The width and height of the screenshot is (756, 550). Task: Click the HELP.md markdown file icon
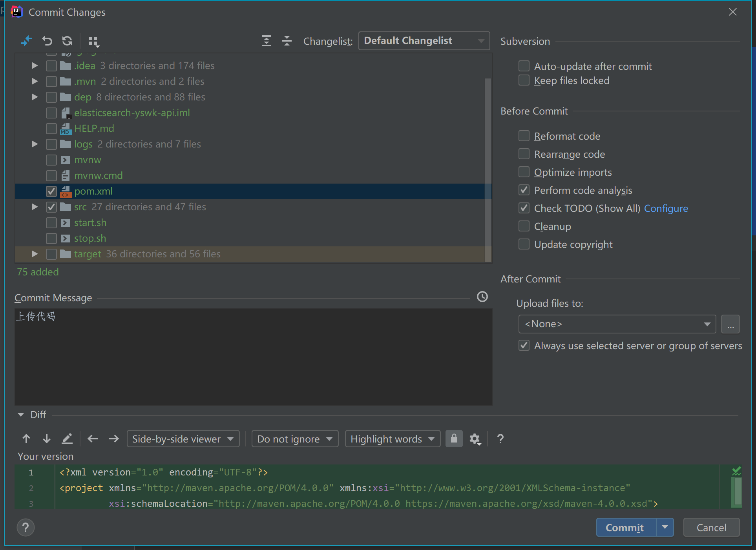point(66,129)
